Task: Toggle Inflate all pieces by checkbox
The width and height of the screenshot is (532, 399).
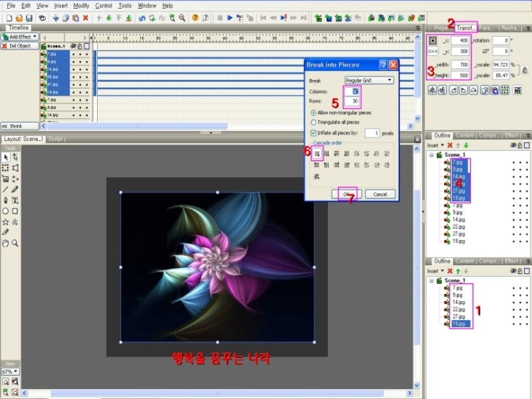Action: 313,133
